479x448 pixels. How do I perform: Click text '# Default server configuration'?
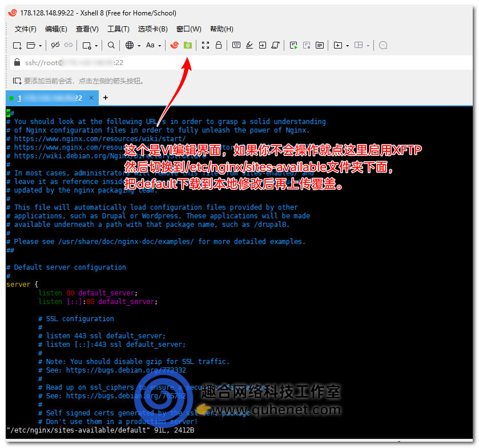[66, 267]
